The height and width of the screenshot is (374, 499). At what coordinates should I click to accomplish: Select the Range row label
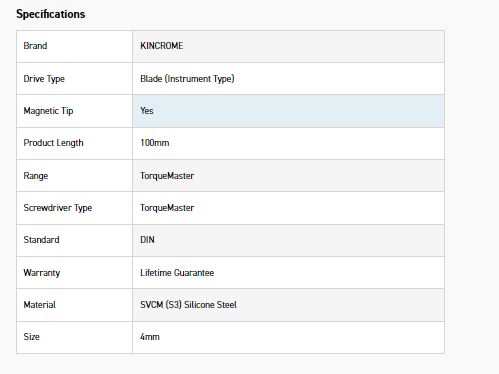click(36, 176)
